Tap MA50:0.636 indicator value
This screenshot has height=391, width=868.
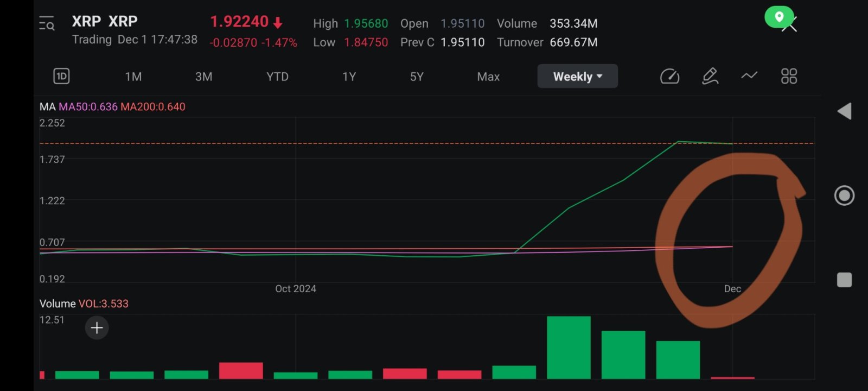click(88, 107)
